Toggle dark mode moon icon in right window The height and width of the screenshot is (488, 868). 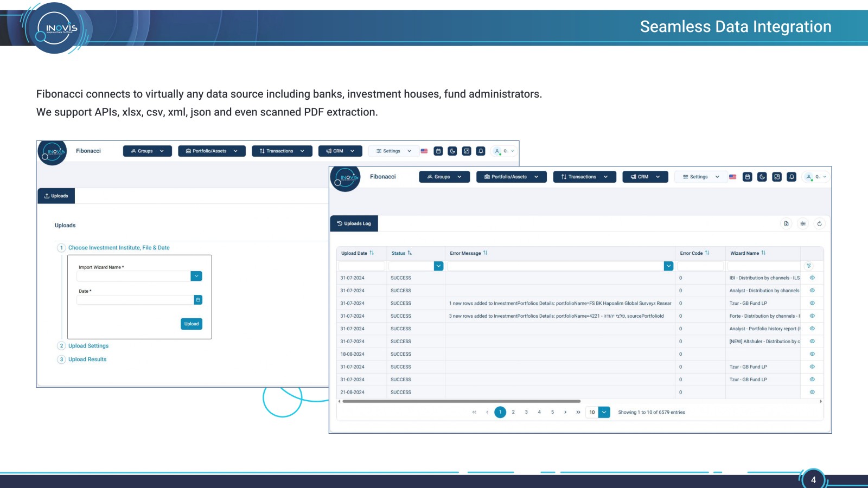(762, 177)
